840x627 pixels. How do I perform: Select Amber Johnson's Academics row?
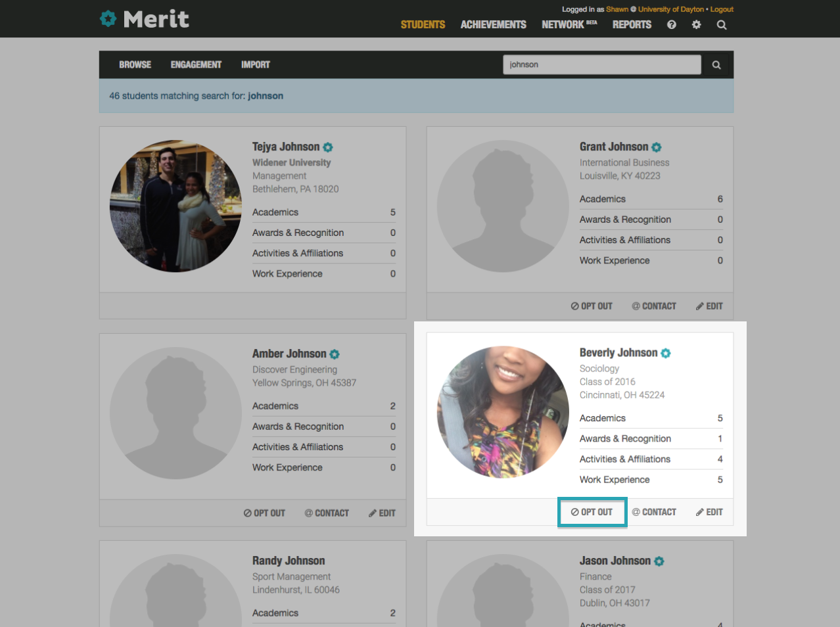coord(324,406)
